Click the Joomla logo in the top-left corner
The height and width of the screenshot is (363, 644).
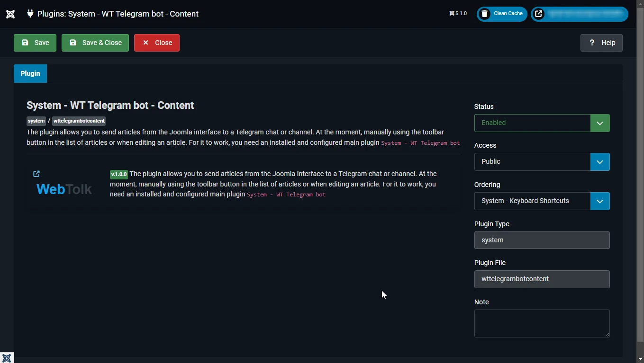10,14
